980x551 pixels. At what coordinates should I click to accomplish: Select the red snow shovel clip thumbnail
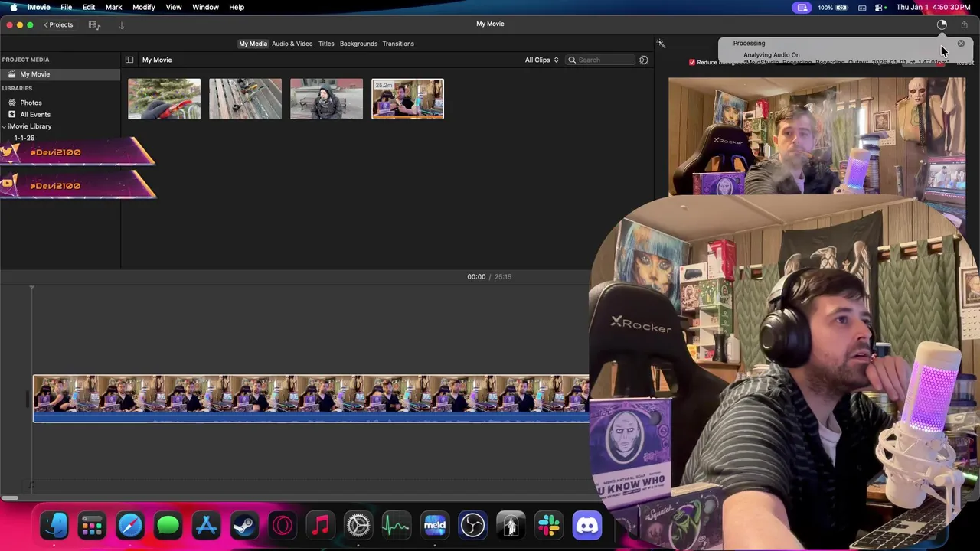pos(164,99)
